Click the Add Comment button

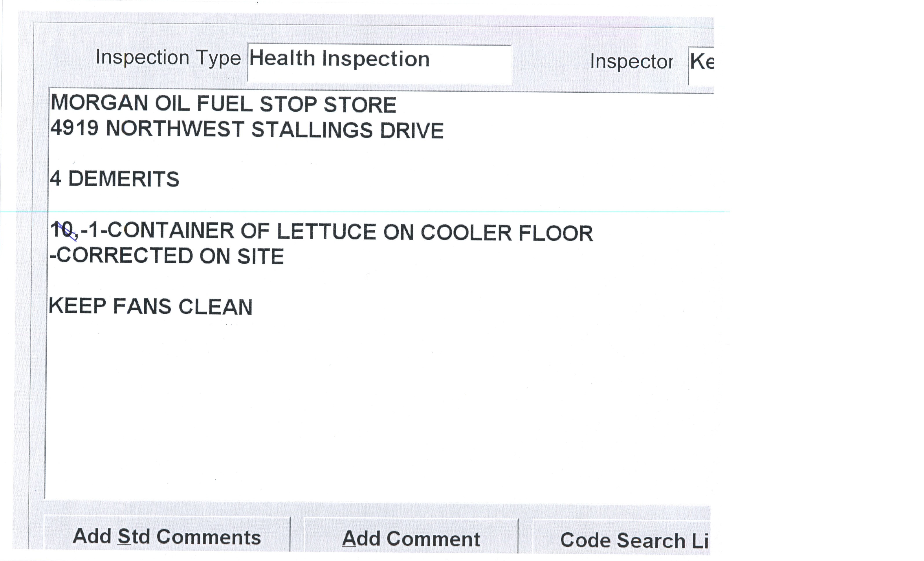click(411, 539)
